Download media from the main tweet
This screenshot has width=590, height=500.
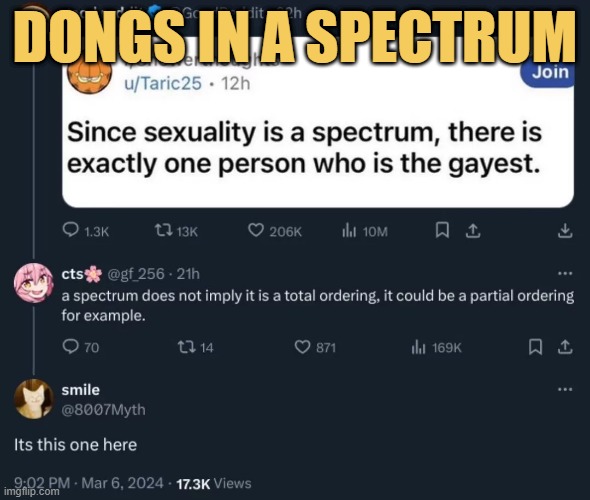pyautogui.click(x=565, y=231)
